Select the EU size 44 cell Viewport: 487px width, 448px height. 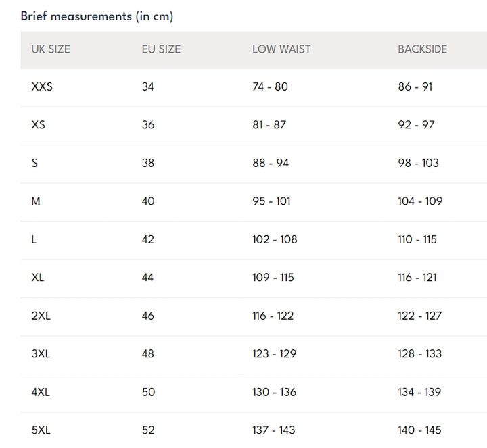[148, 278]
